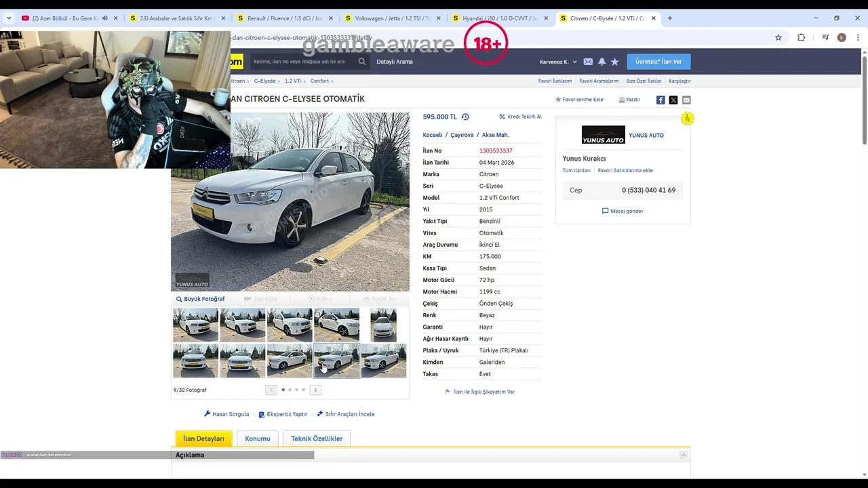Image resolution: width=868 pixels, height=488 pixels.
Task: Click Ücretsiz İlan Ver button
Action: click(x=658, y=62)
